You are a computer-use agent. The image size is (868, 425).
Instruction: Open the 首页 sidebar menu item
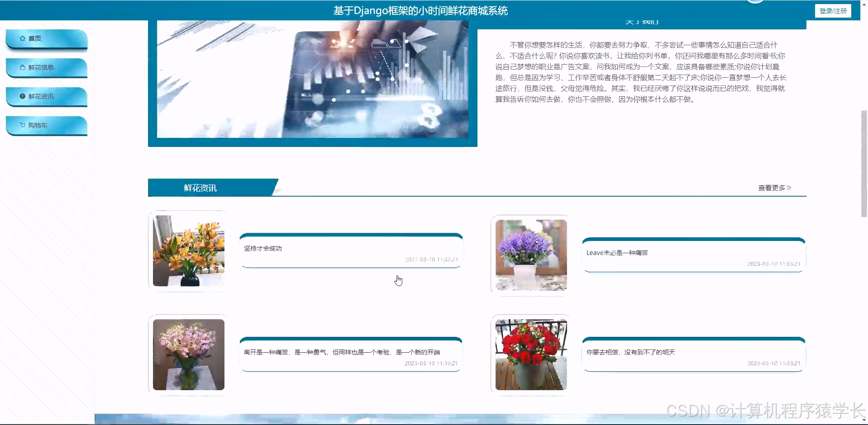click(47, 39)
